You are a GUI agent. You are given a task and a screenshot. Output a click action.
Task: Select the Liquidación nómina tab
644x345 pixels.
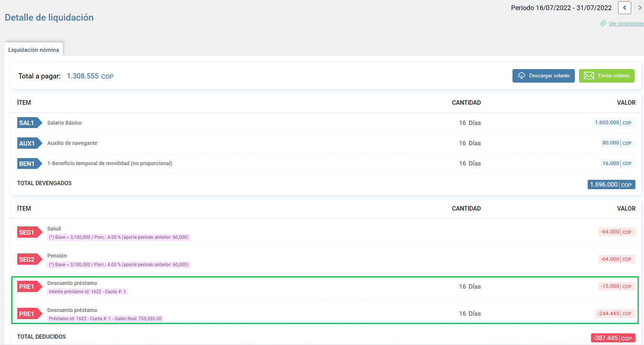[34, 50]
